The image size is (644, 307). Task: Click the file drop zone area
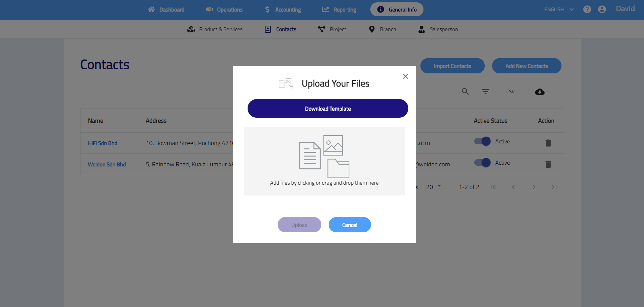point(324,161)
